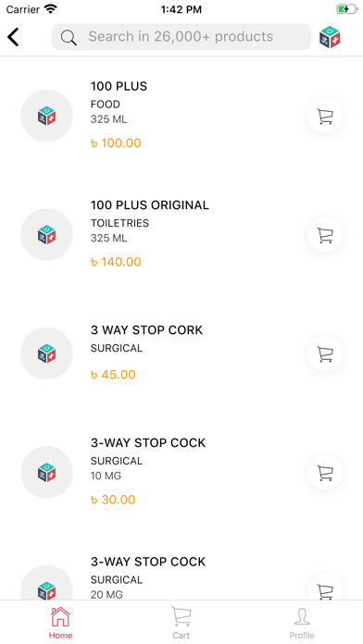Add 100 PLUS FOOD to cart
Viewport: 363px width, 644px height.
[x=325, y=117]
